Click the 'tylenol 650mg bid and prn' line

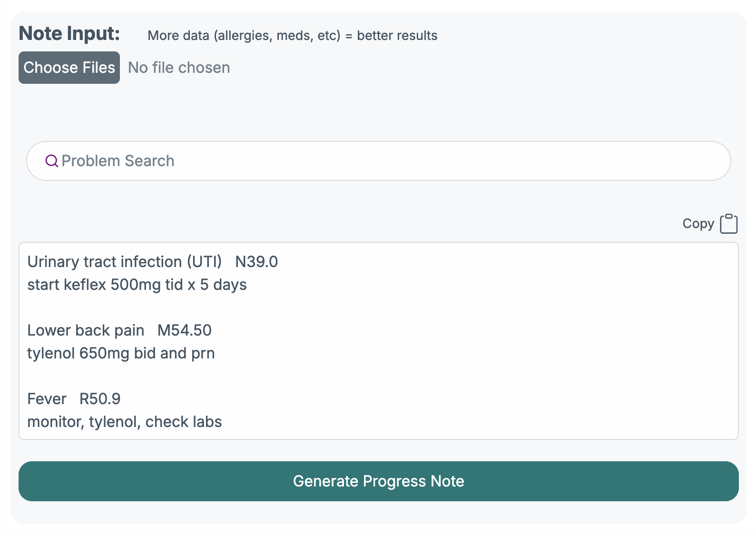tap(121, 353)
